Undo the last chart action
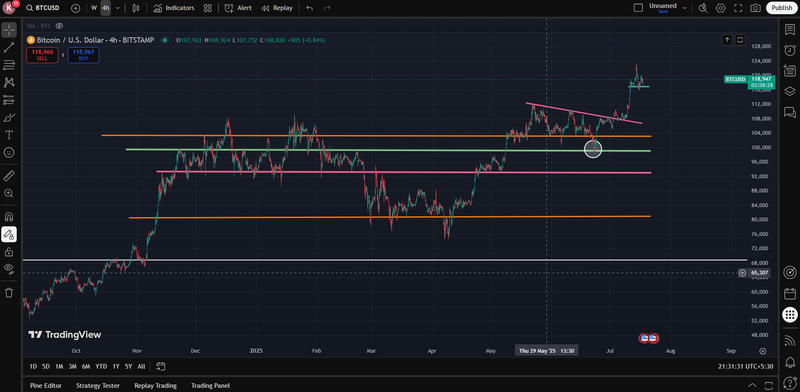The width and height of the screenshot is (800, 392). point(310,8)
